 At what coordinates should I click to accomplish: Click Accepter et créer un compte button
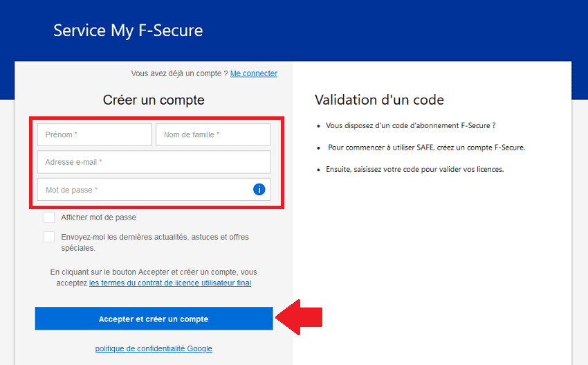[154, 319]
